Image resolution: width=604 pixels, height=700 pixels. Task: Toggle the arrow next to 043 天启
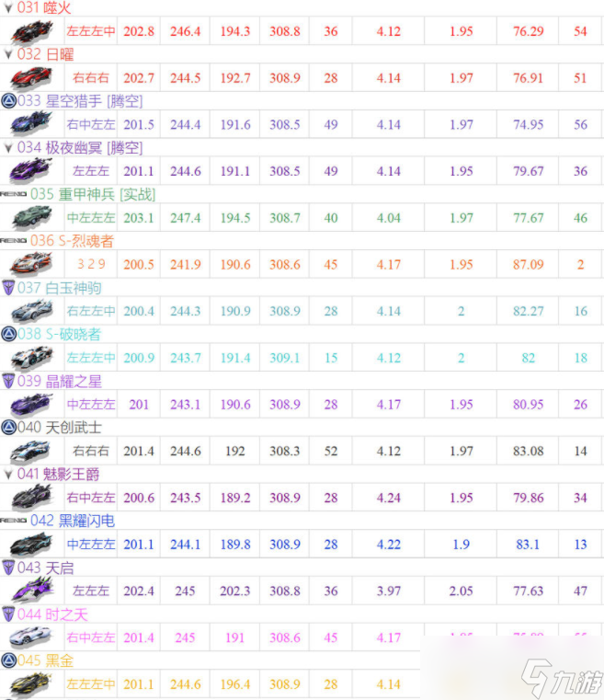[8, 568]
